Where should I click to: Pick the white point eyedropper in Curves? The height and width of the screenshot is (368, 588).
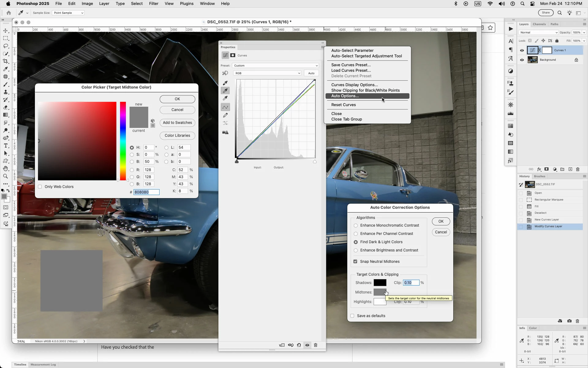point(225,98)
